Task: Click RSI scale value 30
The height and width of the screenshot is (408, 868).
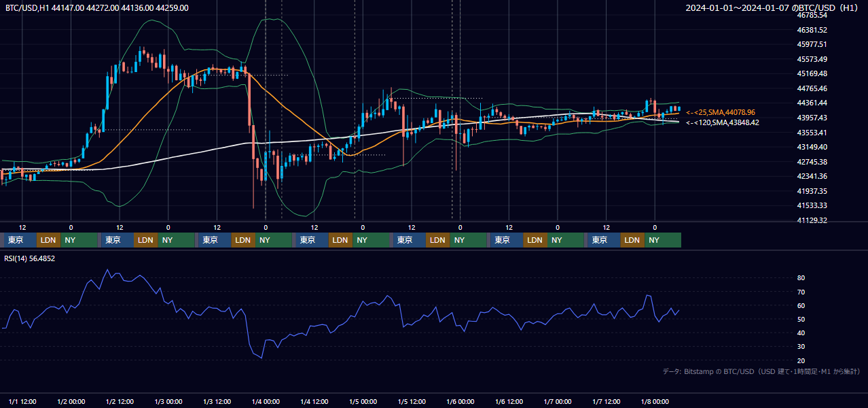Action: pyautogui.click(x=801, y=347)
